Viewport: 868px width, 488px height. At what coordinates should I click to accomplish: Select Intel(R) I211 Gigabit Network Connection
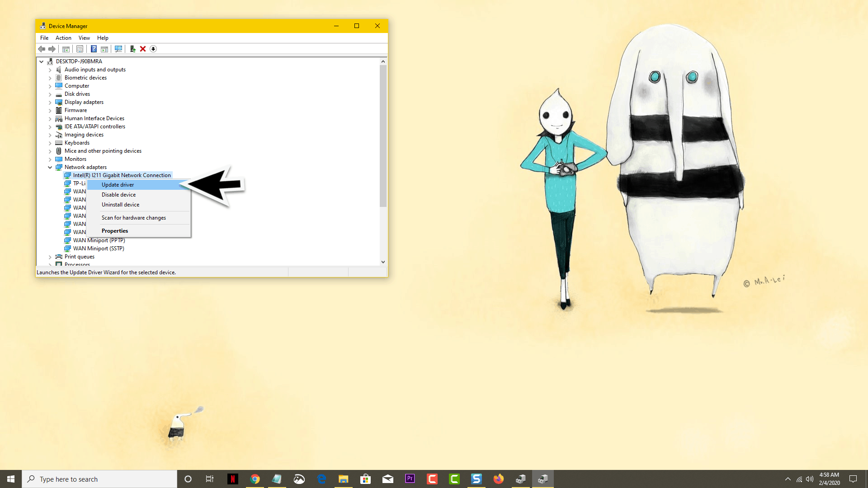[x=122, y=175]
